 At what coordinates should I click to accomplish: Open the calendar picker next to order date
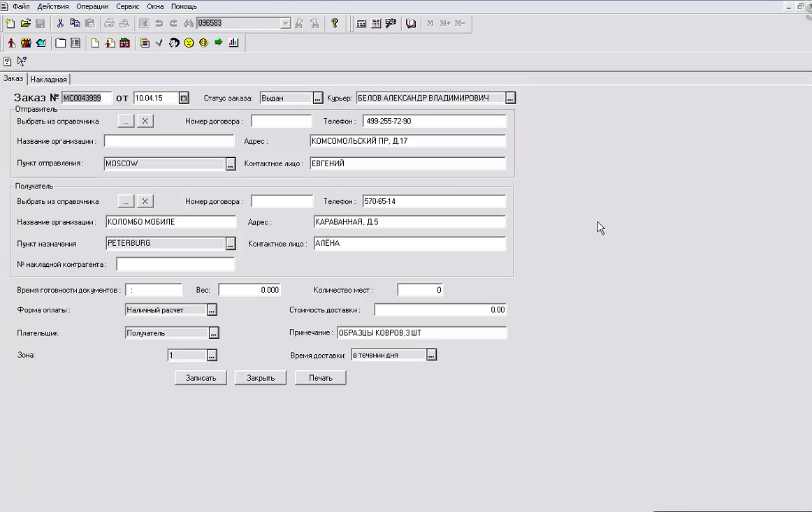point(184,98)
